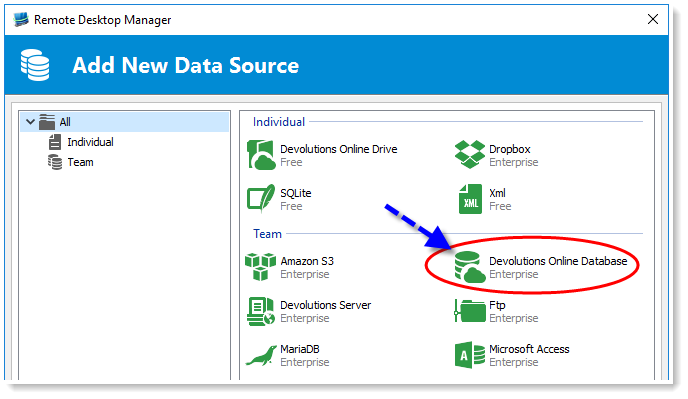688x399 pixels.
Task: Select the Individual category label in tree
Action: (x=90, y=142)
